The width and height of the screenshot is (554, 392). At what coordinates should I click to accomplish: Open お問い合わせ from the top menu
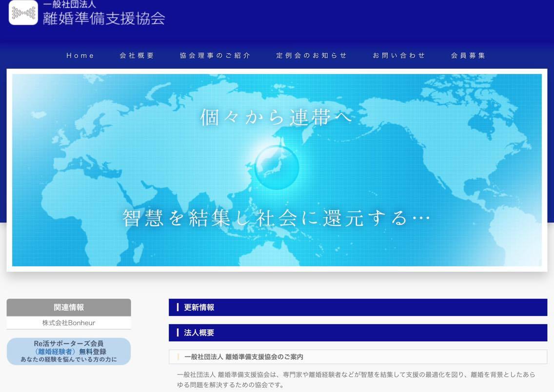click(399, 55)
